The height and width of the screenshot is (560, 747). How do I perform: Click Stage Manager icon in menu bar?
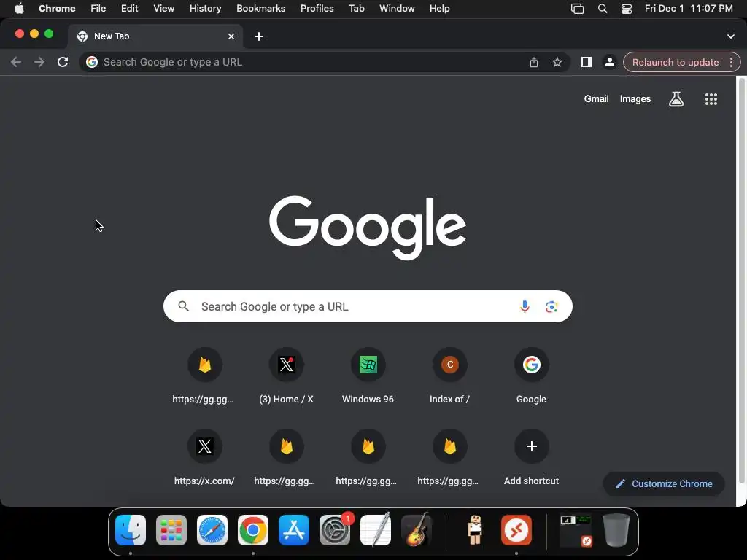pos(578,9)
